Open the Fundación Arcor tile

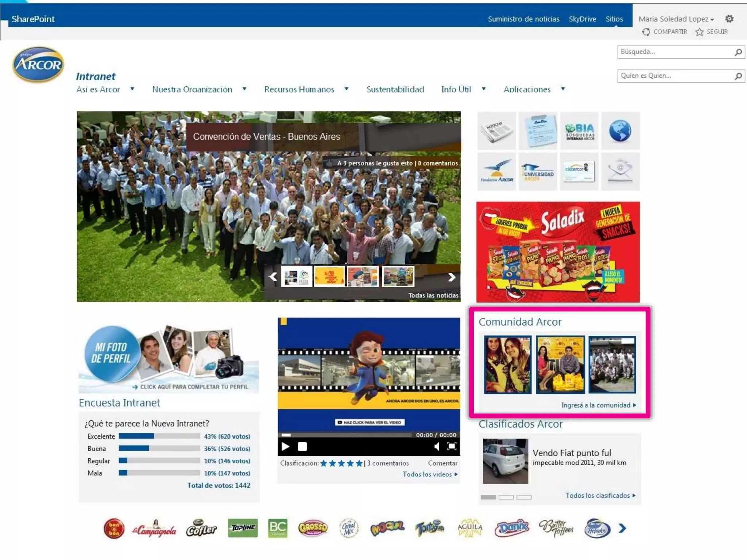click(496, 171)
